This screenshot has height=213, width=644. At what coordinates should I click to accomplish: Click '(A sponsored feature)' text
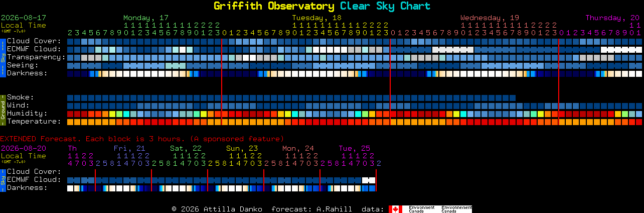(x=237, y=139)
